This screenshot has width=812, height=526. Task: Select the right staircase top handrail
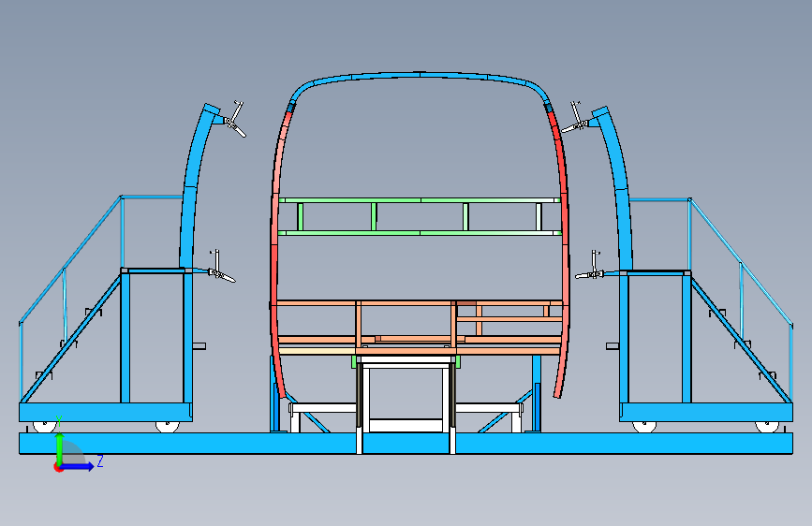(x=741, y=262)
